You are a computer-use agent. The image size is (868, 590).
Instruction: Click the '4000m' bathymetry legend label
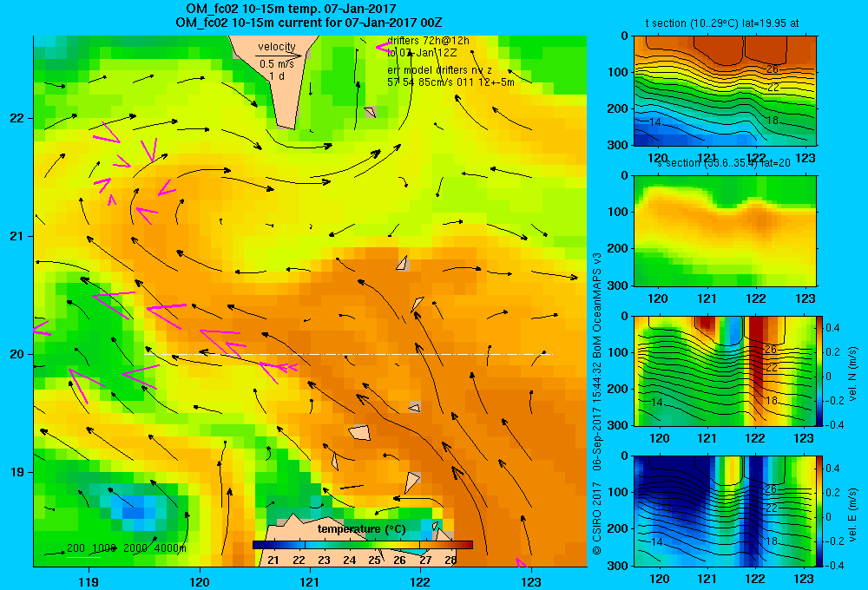click(170, 548)
